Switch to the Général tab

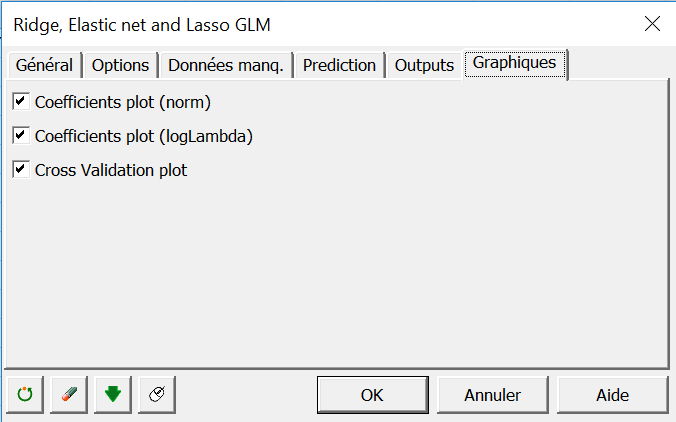pos(44,65)
